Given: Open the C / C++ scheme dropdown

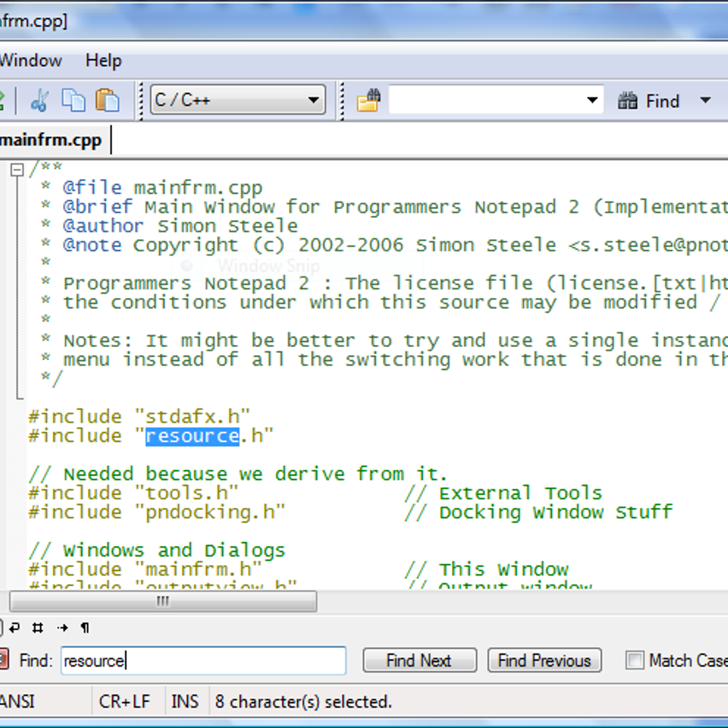Looking at the screenshot, I should [x=238, y=99].
